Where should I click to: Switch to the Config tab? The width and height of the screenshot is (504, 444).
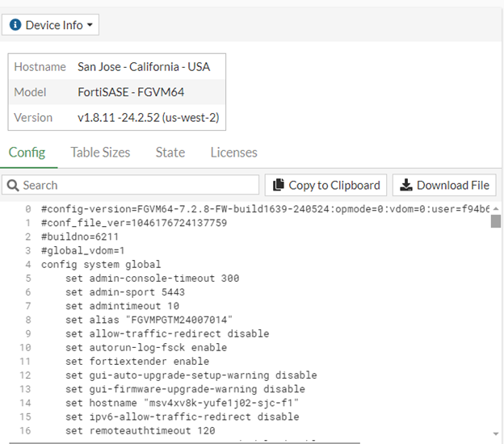pyautogui.click(x=27, y=152)
